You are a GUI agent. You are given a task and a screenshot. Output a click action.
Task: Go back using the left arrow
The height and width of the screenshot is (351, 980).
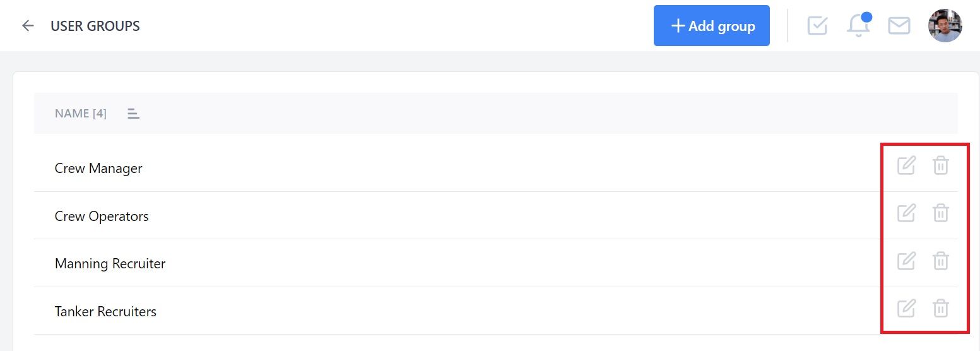(x=28, y=26)
